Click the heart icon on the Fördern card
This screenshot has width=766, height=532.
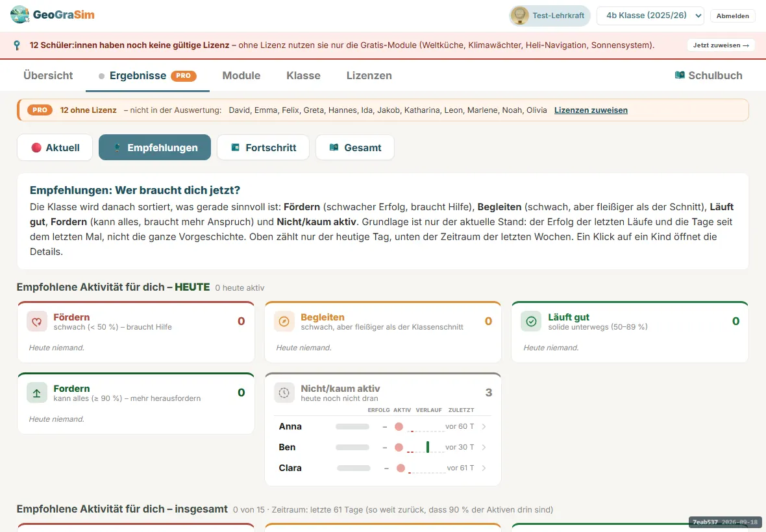(x=36, y=321)
